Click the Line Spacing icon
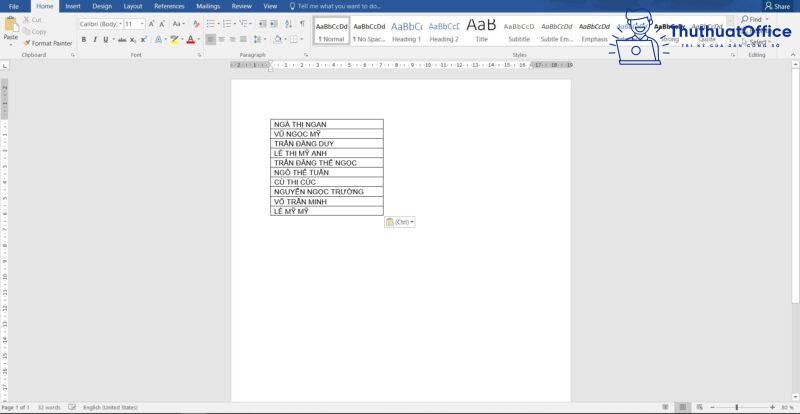The height and width of the screenshot is (414, 800). point(257,39)
